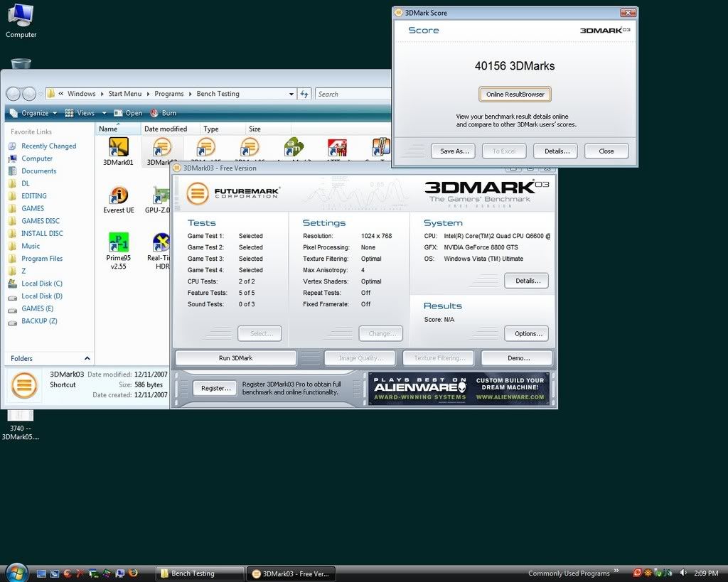Viewport: 728px width, 582px height.
Task: Click the Switch Between Windows Quick Launch icon
Action: 54,573
